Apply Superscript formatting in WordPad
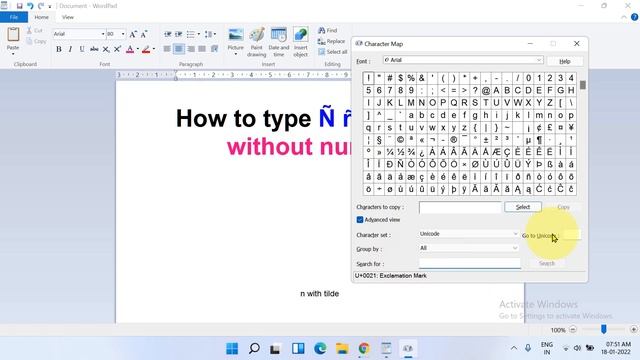 (118, 49)
